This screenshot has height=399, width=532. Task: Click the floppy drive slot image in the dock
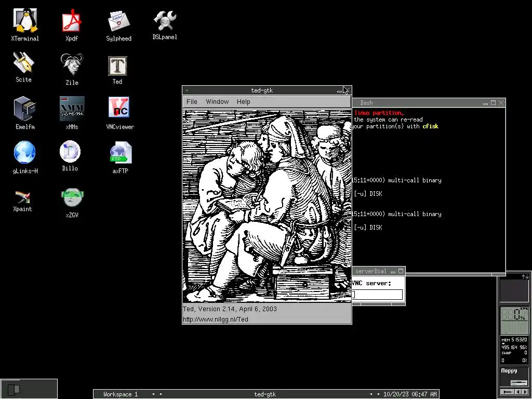point(518,383)
